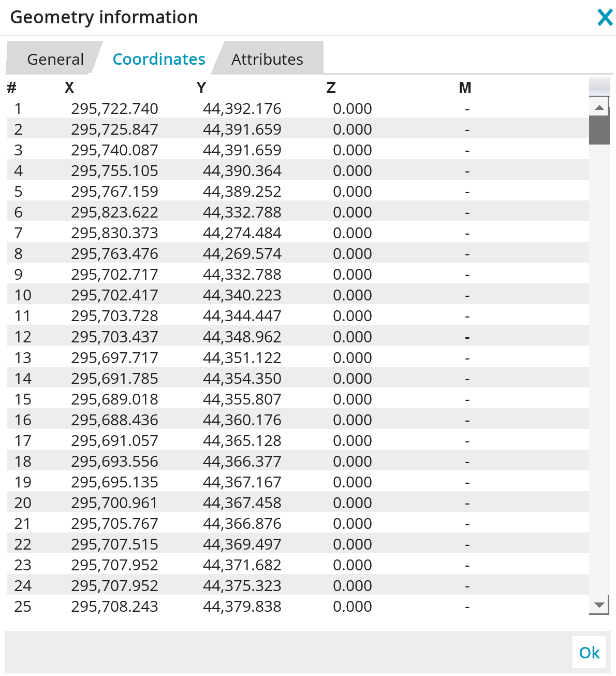Select X value 295,823.622
Image resolution: width=616 pixels, height=676 pixels.
pyautogui.click(x=114, y=212)
